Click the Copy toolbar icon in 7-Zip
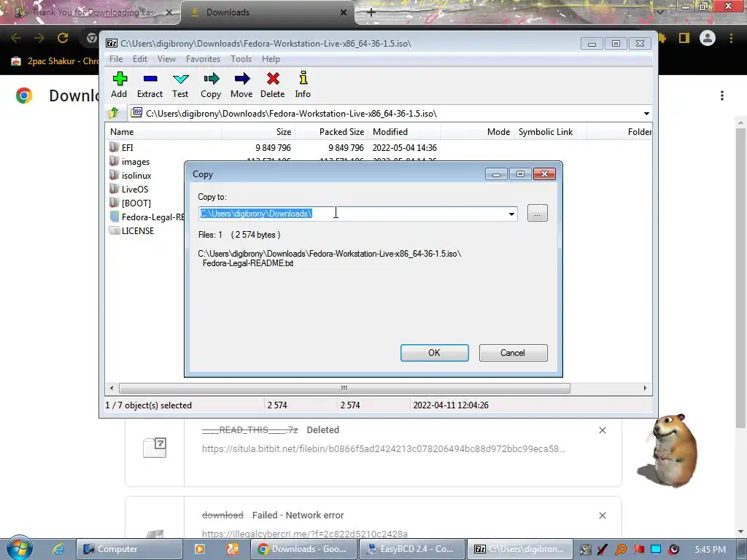This screenshot has height=560, width=747. point(211,85)
